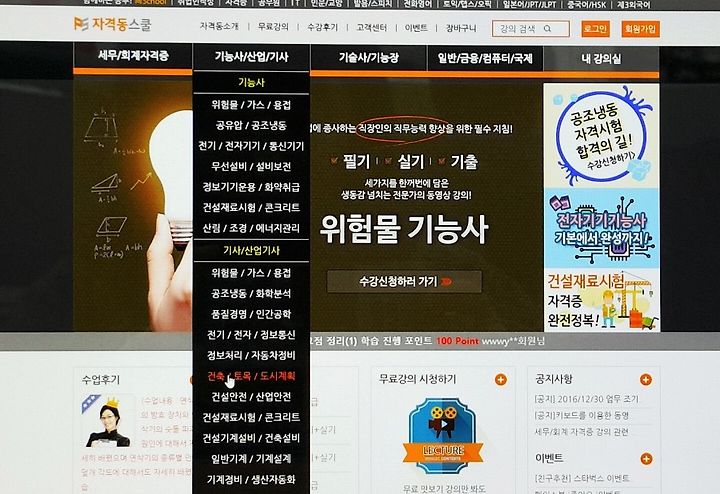Click the 강의 검색 search field

531,28
